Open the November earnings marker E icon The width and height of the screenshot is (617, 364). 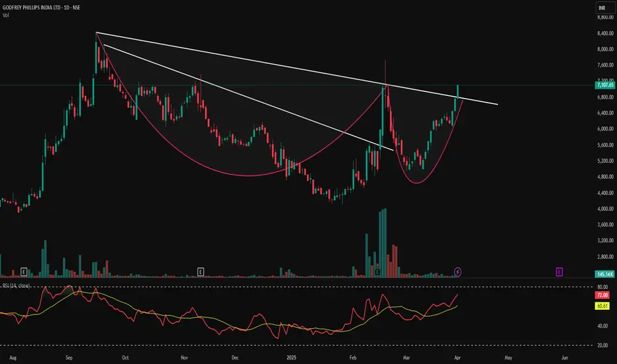click(x=201, y=271)
